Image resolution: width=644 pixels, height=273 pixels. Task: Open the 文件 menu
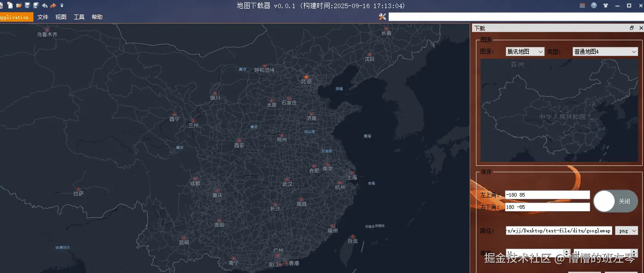click(42, 16)
